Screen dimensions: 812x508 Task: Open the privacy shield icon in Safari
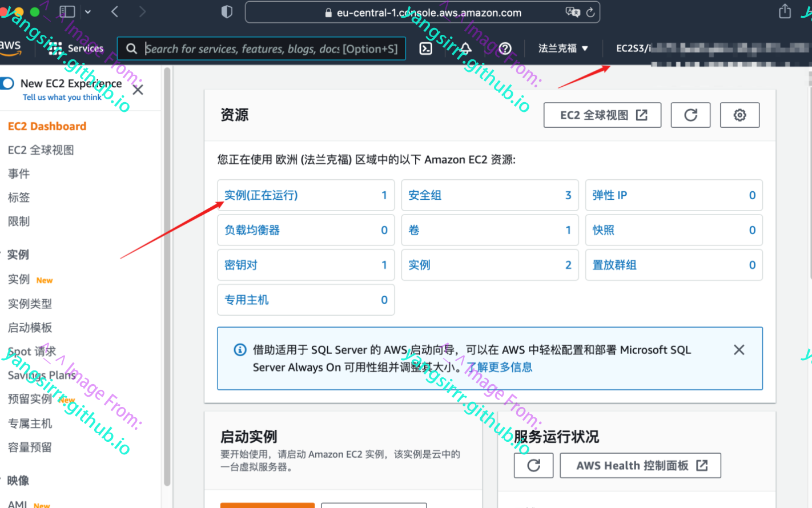227,12
